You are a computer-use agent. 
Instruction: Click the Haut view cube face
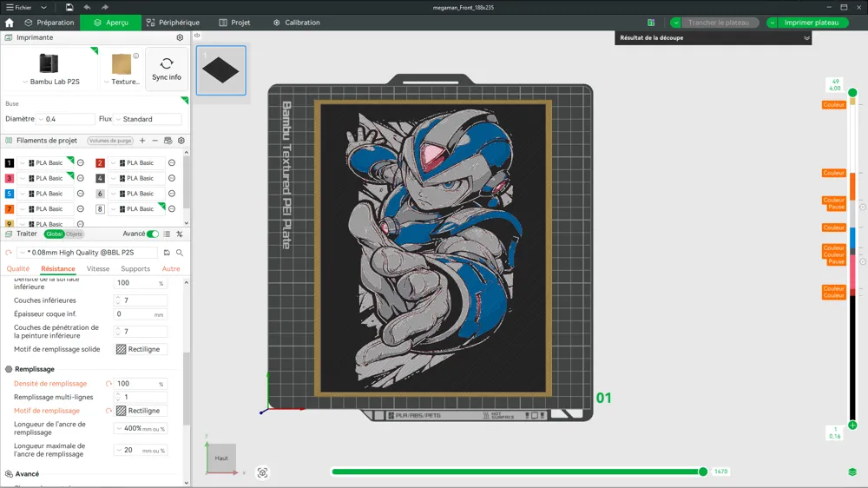coord(221,458)
